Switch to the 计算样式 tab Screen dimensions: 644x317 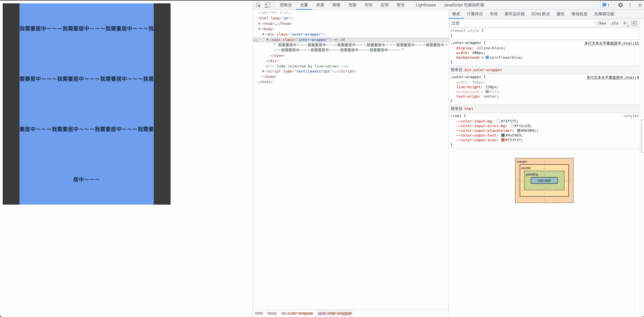click(475, 14)
